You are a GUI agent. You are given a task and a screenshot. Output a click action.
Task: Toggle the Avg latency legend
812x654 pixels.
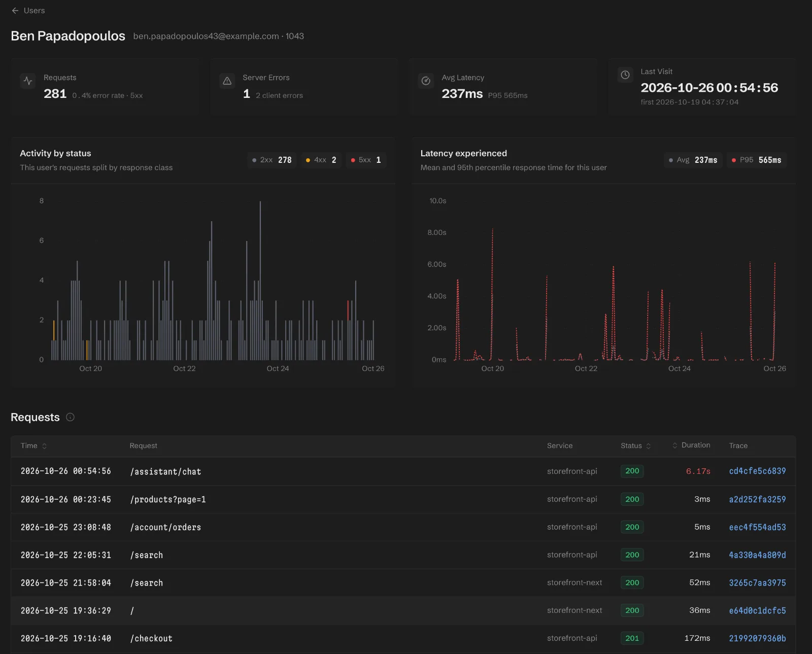pos(693,160)
